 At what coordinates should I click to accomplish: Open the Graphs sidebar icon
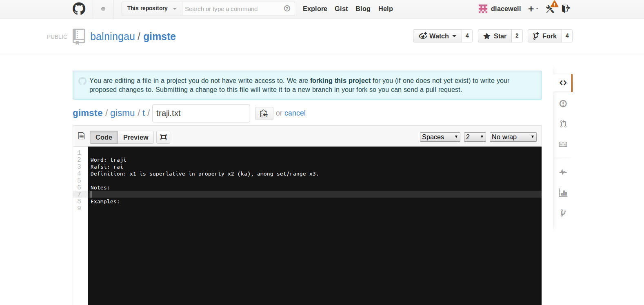[x=563, y=192]
